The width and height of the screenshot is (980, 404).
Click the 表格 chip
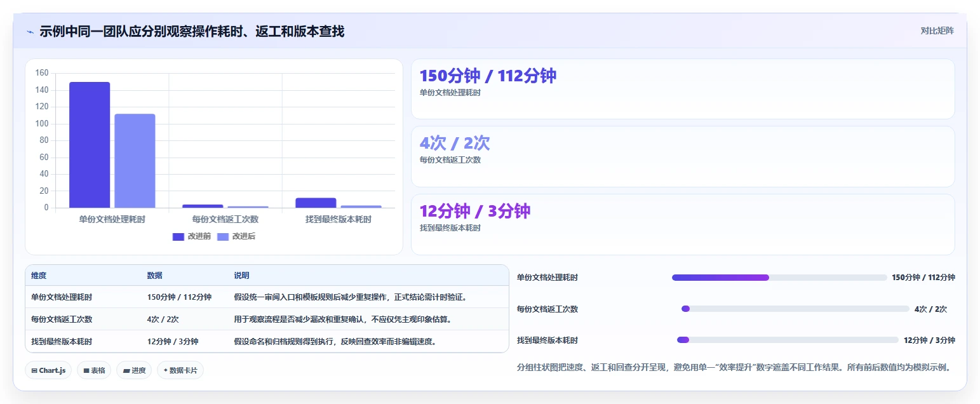(94, 370)
